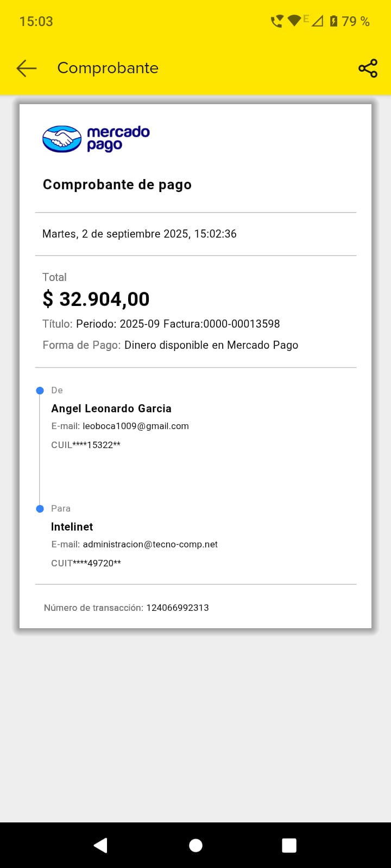Tap the back arrow in header
This screenshot has width=391, height=868.
[26, 68]
